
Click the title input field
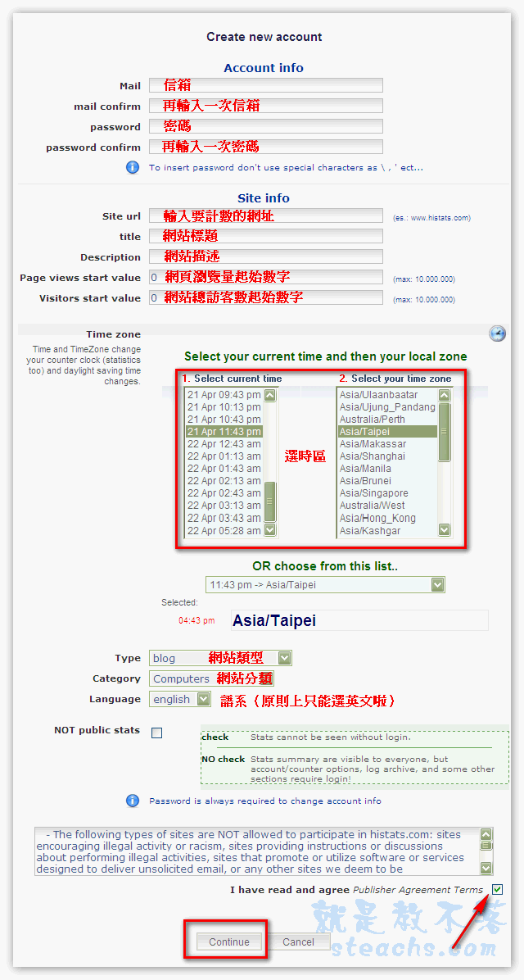pos(265,236)
